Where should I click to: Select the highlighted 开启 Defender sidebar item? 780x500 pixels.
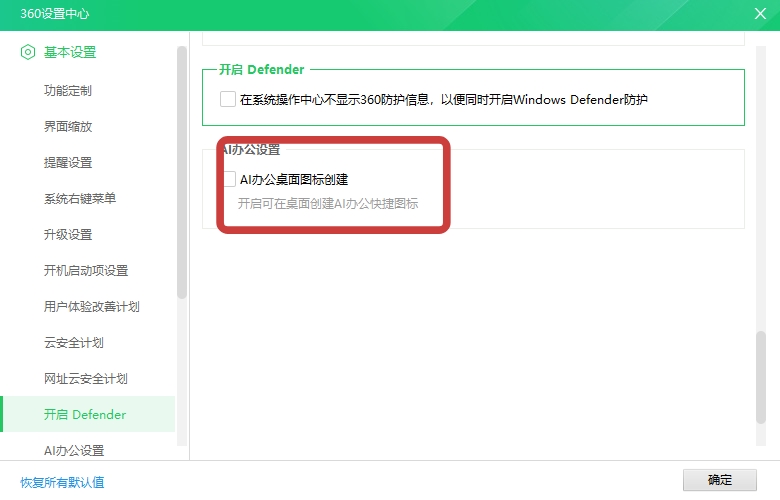(x=88, y=414)
